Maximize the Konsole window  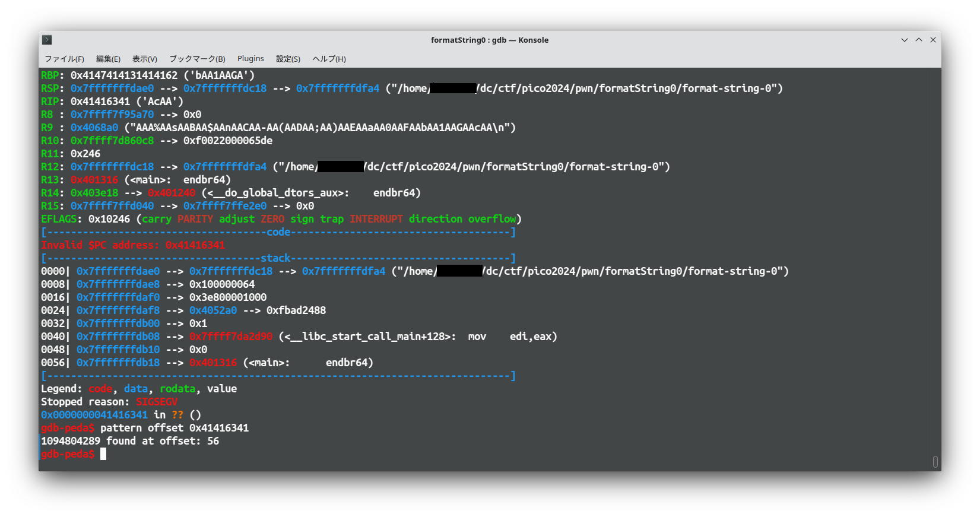pos(918,40)
